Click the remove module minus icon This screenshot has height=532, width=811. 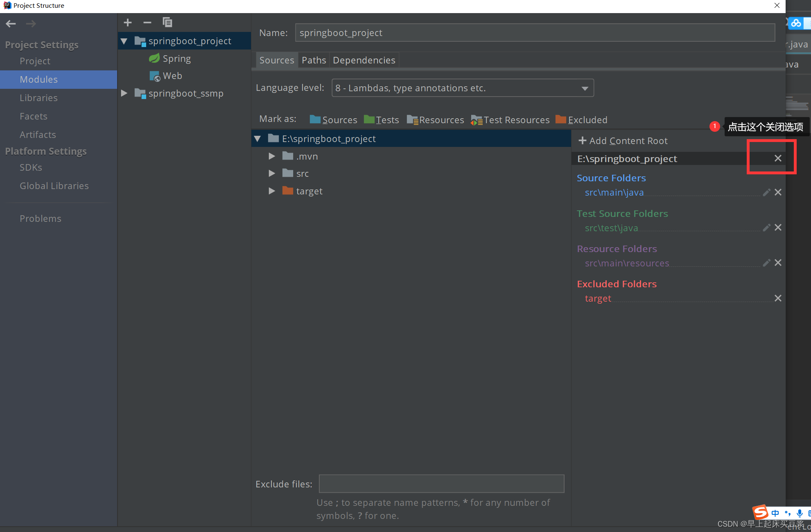pyautogui.click(x=147, y=23)
